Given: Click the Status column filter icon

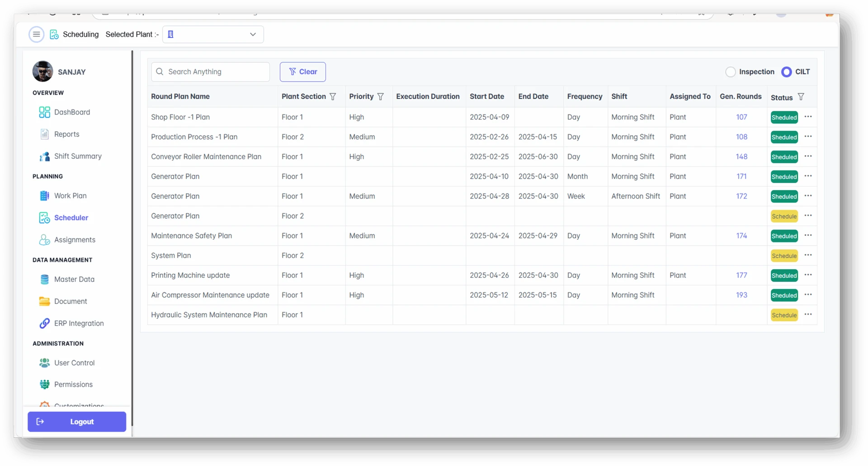Looking at the screenshot, I should pos(801,97).
